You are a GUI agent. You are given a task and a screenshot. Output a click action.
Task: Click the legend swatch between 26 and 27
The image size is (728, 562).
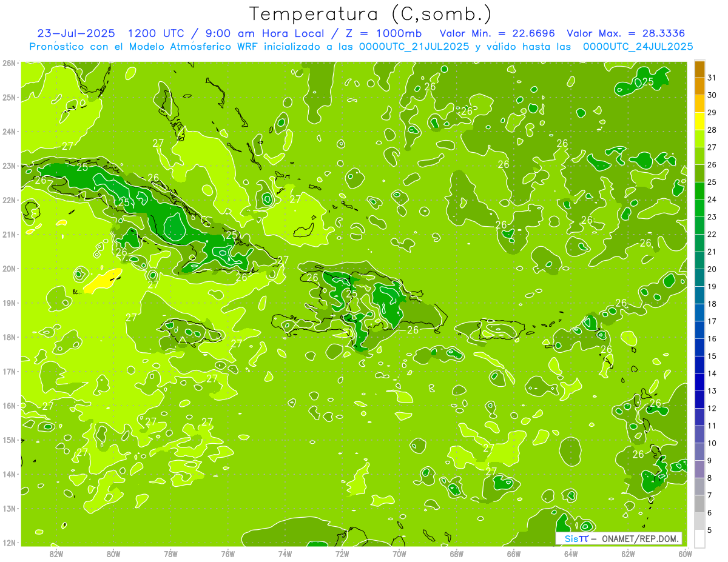[x=699, y=156]
